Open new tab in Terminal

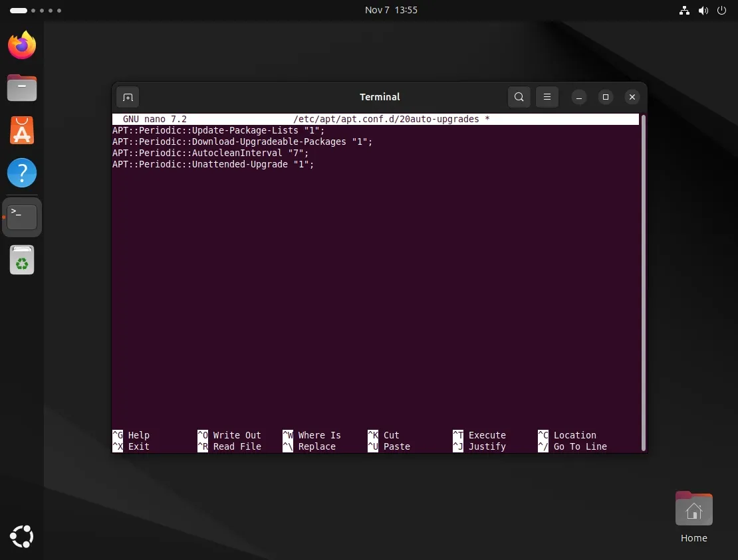point(128,98)
